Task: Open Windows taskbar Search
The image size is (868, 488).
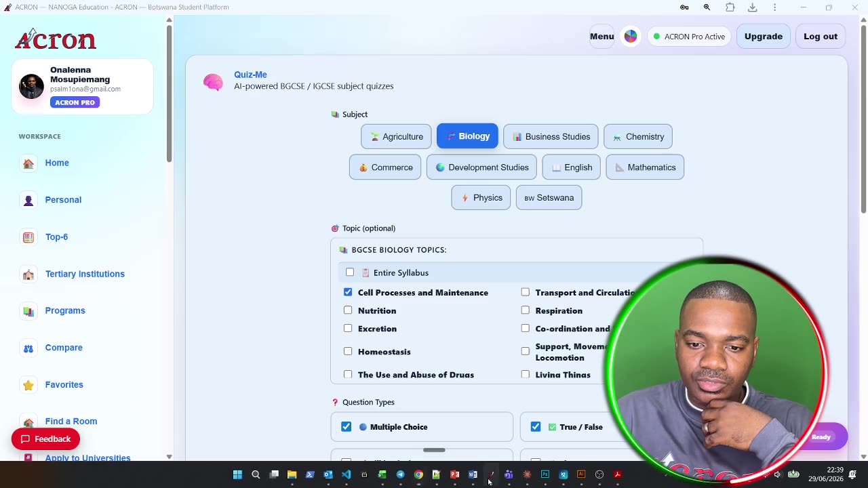Action: point(256,474)
